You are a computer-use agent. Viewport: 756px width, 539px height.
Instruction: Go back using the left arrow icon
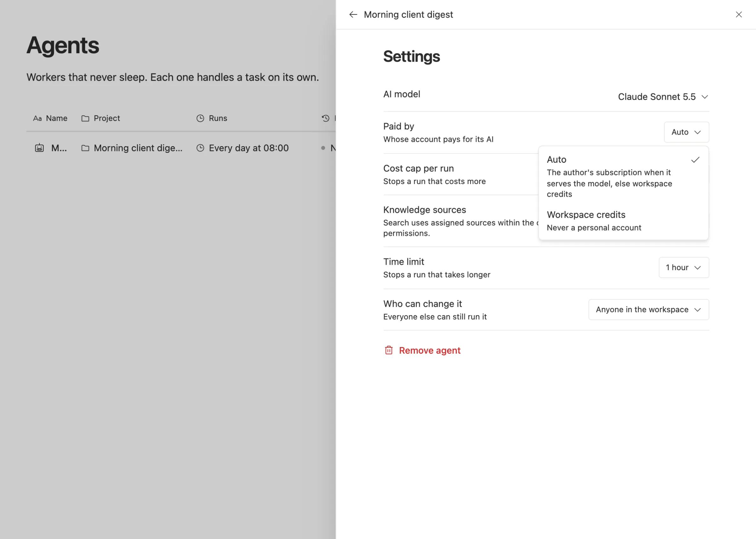[x=353, y=14]
